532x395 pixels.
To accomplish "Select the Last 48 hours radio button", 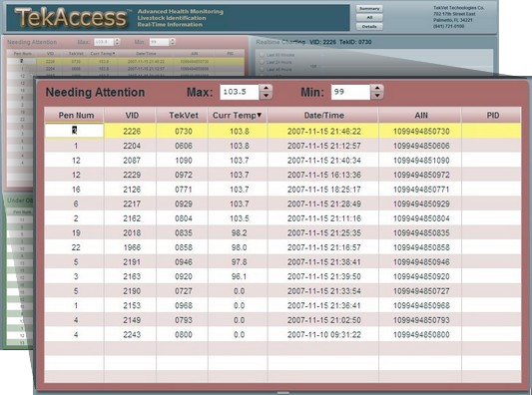I will point(262,69).
